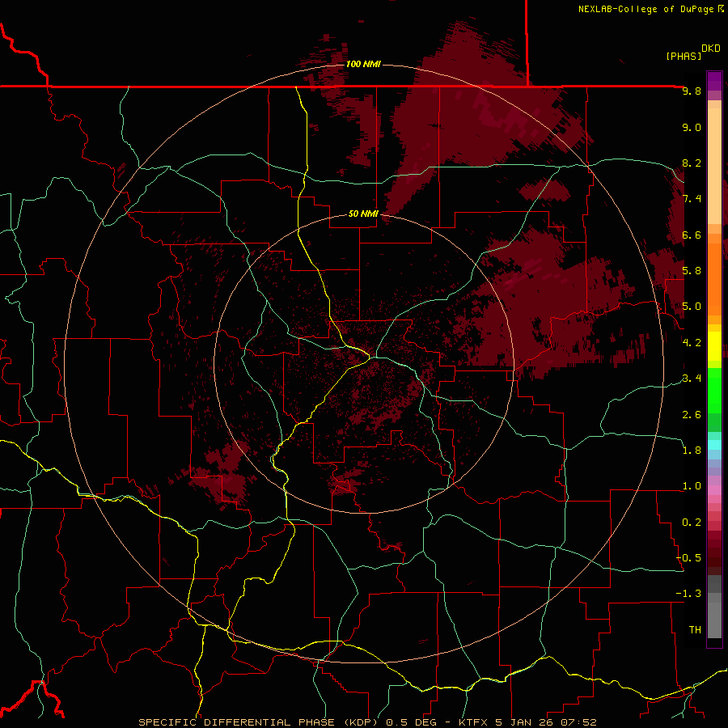Click the 07:52 timestamp text

tap(578, 722)
